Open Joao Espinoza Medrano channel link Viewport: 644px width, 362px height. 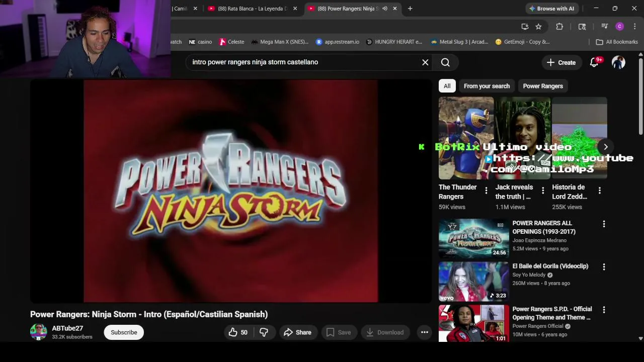(539, 240)
